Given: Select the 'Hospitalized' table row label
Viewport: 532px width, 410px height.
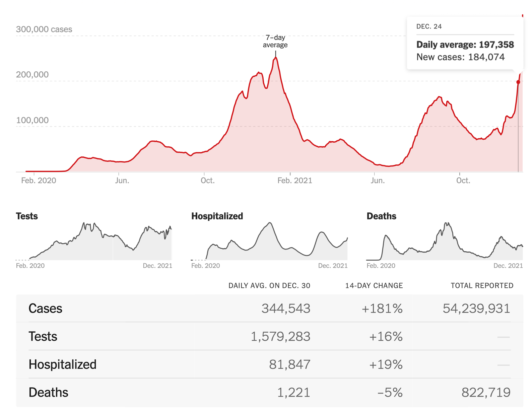Looking at the screenshot, I should 63,364.
